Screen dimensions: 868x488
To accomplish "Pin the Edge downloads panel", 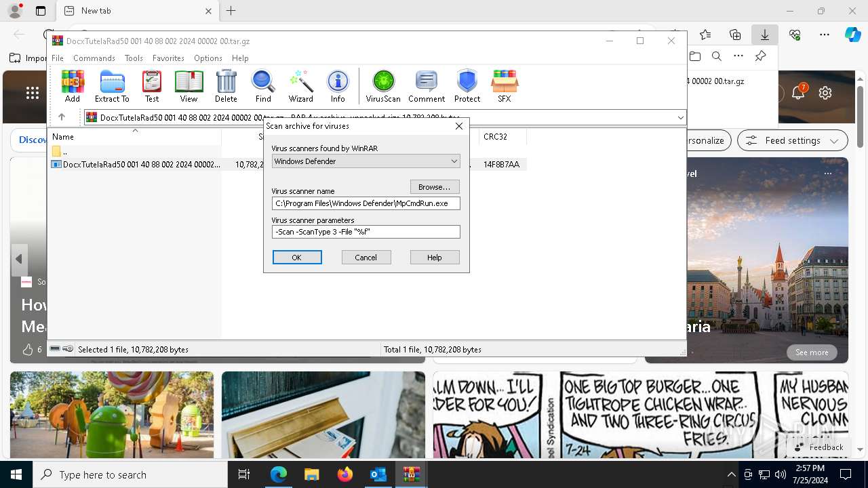I will (x=760, y=56).
